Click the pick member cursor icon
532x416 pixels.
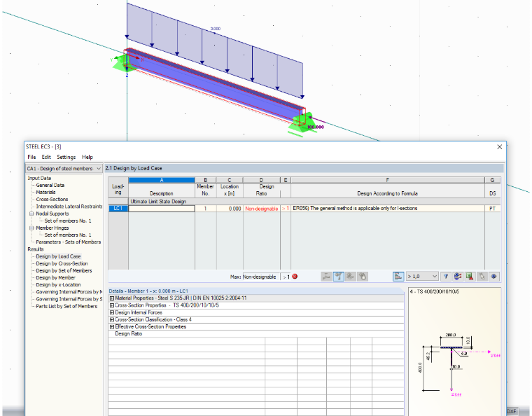pyautogui.click(x=482, y=277)
